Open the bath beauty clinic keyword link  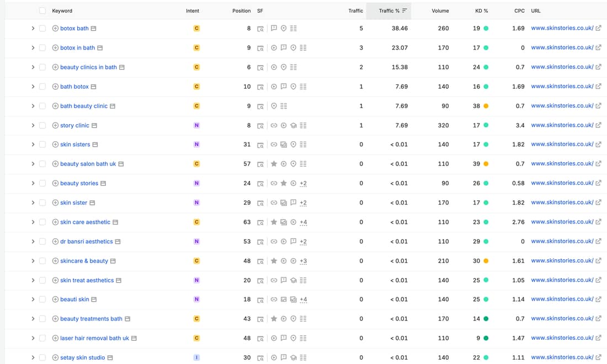click(84, 106)
